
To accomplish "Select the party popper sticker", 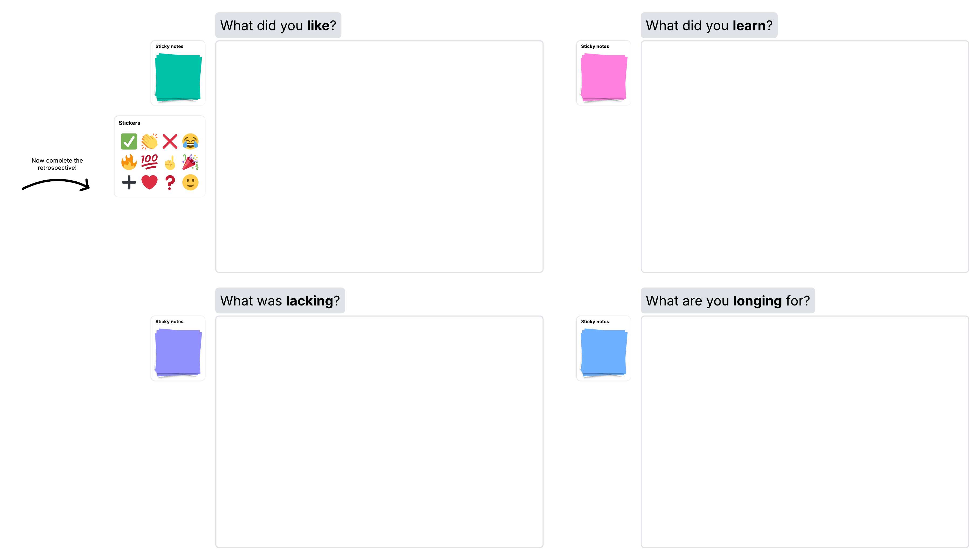I will coord(190,162).
